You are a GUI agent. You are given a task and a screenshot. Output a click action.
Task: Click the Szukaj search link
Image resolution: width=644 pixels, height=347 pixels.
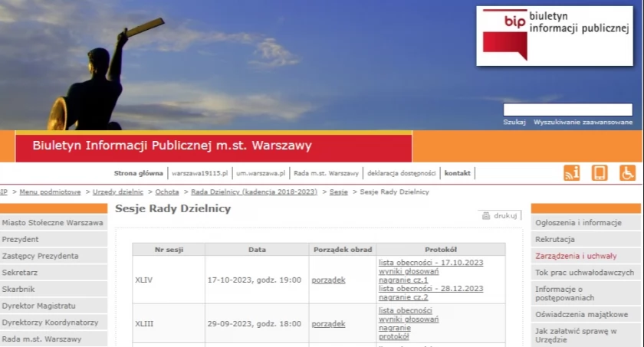pos(514,123)
